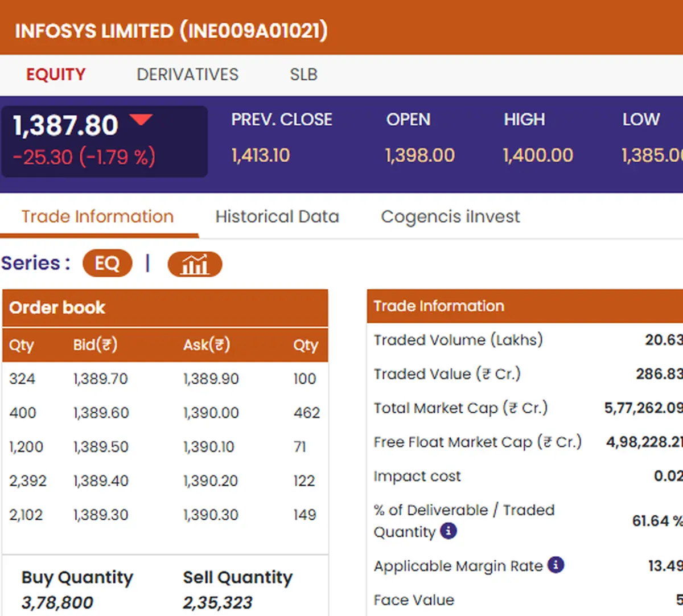Screen dimensions: 683x616
Task: Click the ask quantity 462
Action: pos(307,413)
